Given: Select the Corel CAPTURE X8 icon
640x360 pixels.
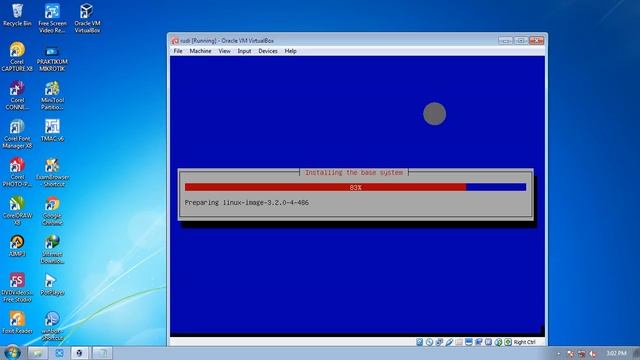Looking at the screenshot, I should [17, 57].
